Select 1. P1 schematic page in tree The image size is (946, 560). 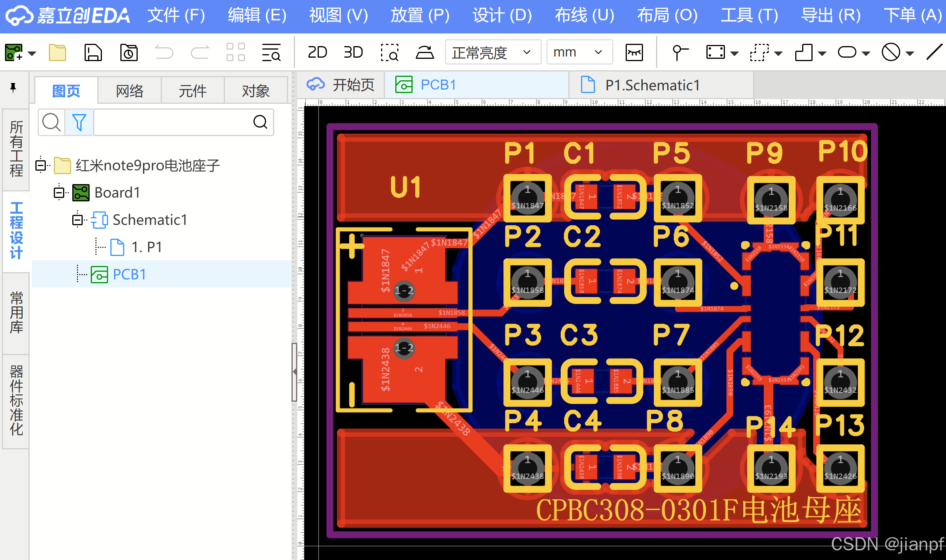[146, 247]
